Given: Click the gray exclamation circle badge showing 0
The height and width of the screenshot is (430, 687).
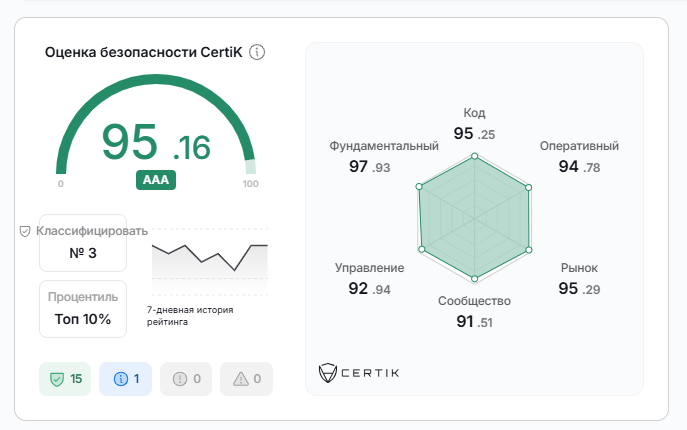Looking at the screenshot, I should coord(186,379).
